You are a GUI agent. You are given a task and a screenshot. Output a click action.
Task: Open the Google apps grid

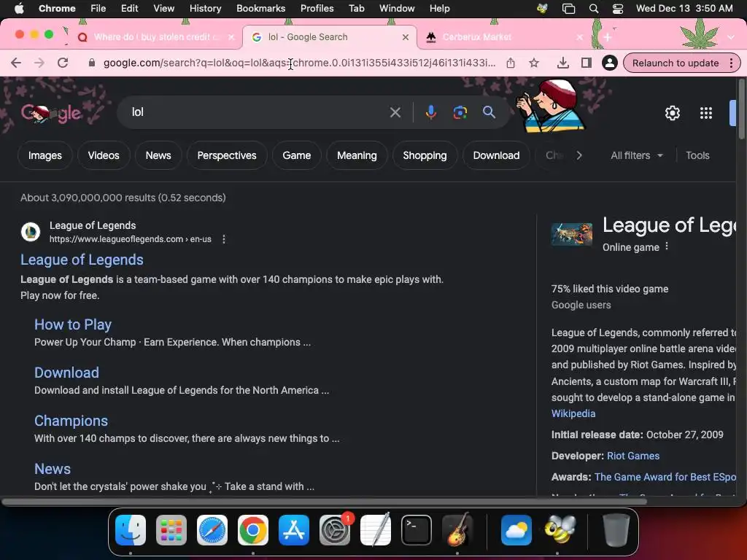click(x=706, y=113)
